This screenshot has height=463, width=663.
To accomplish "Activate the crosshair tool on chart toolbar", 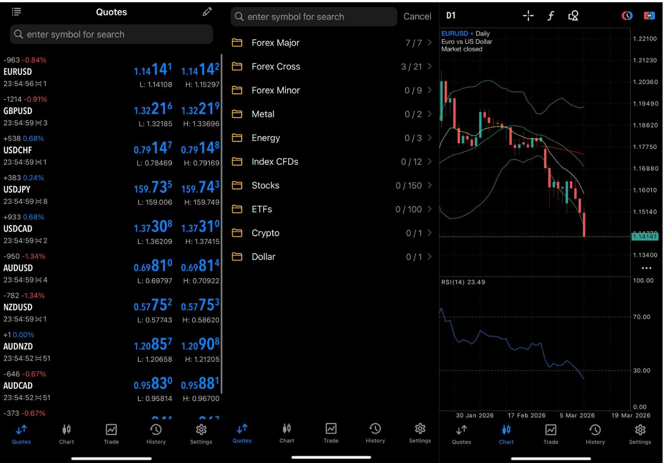I will click(528, 16).
